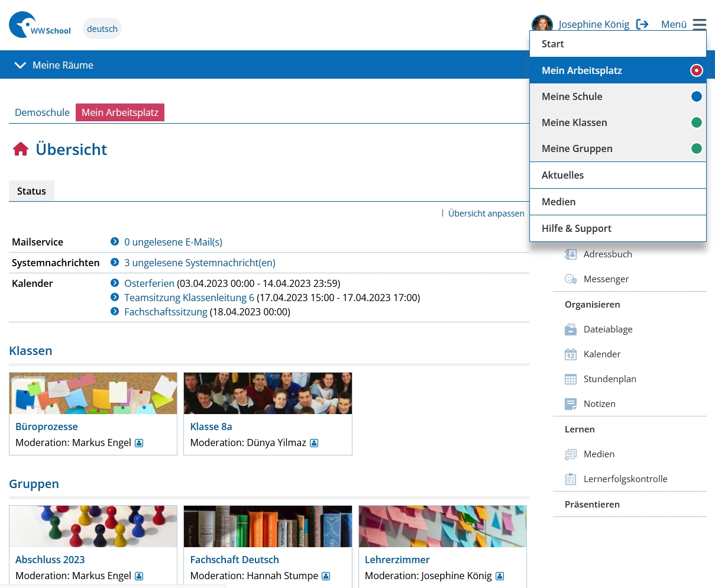This screenshot has width=715, height=588.
Task: Expand the Meine Räume chevron
Action: click(20, 65)
